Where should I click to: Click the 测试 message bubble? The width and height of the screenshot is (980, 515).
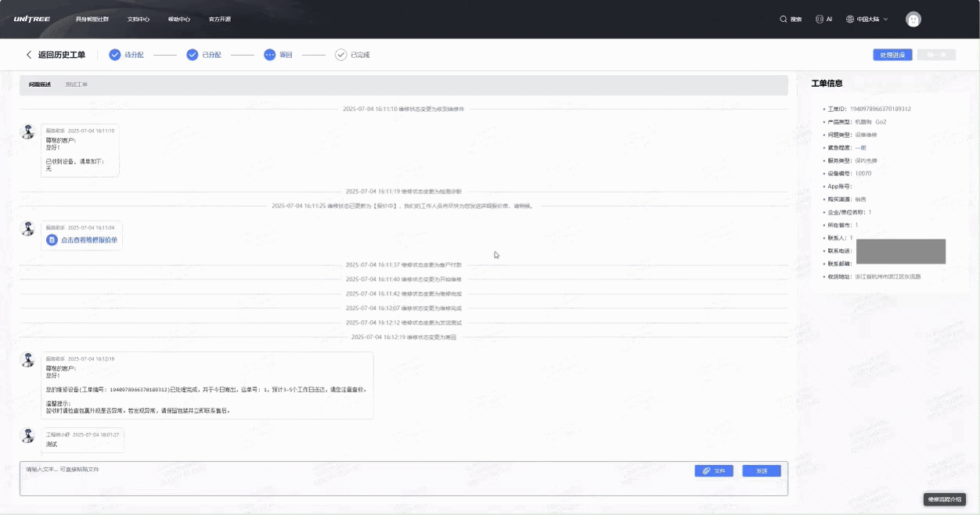(x=82, y=440)
